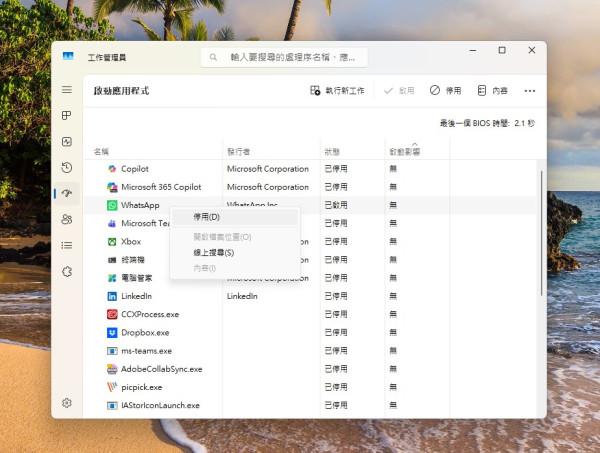Sort by 啟動影響 column header
Image resolution: width=600 pixels, height=453 pixels.
point(405,152)
